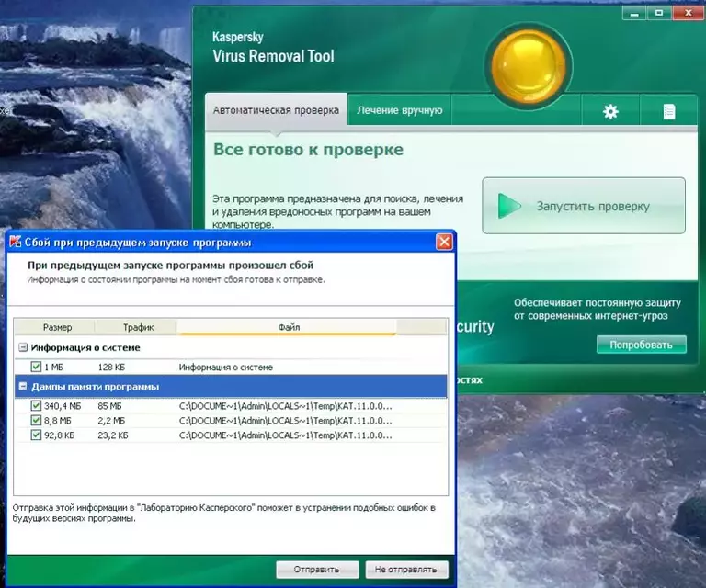This screenshot has height=588, width=706.
Task: Click the Все готово к проверке heading
Action: click(x=309, y=150)
